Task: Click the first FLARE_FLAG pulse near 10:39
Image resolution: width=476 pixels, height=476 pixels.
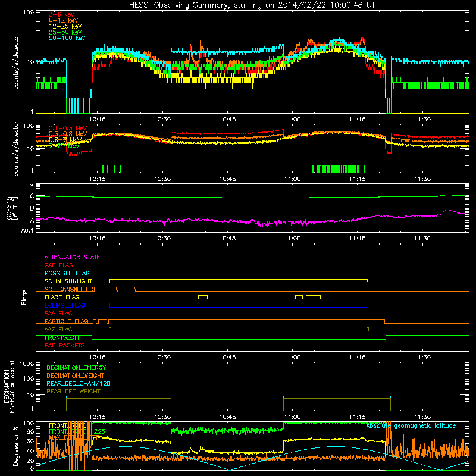Action: [x=203, y=296]
